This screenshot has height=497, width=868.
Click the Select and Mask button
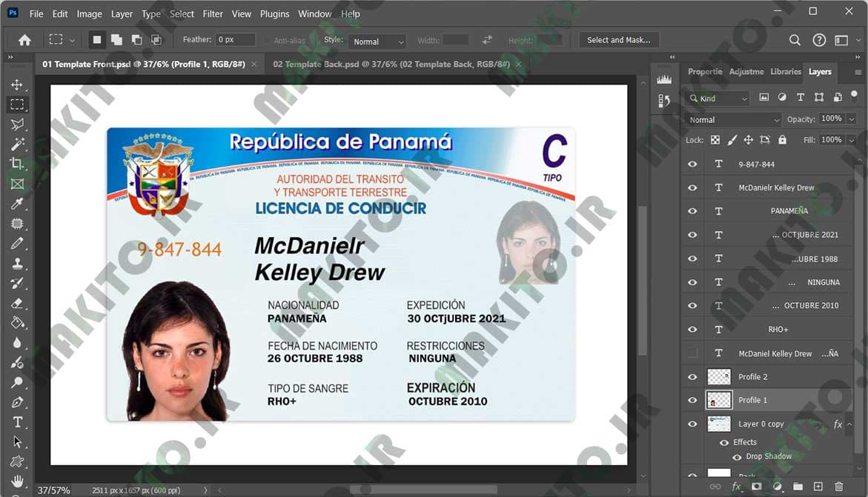[x=619, y=40]
